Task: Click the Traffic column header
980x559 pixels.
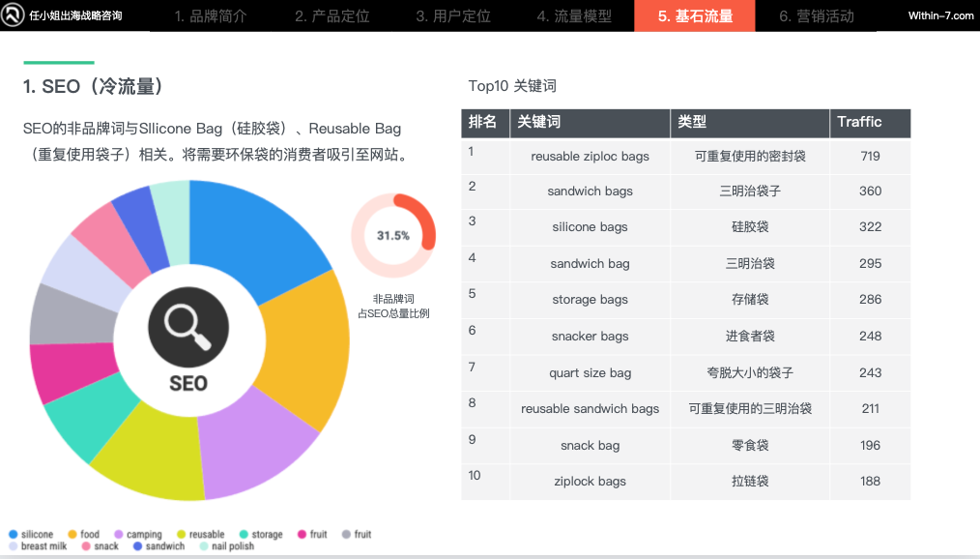Action: coord(870,123)
